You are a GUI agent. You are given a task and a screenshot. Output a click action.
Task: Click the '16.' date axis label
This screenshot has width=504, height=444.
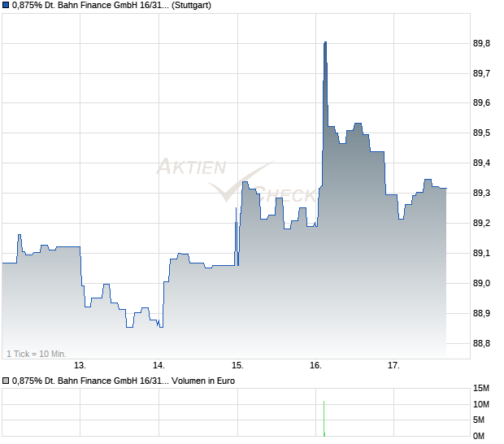[316, 366]
